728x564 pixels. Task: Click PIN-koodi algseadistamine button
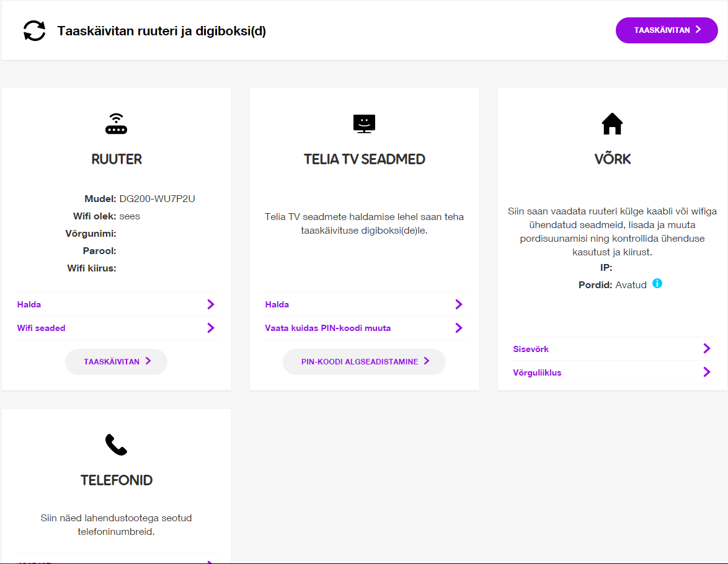(x=364, y=361)
